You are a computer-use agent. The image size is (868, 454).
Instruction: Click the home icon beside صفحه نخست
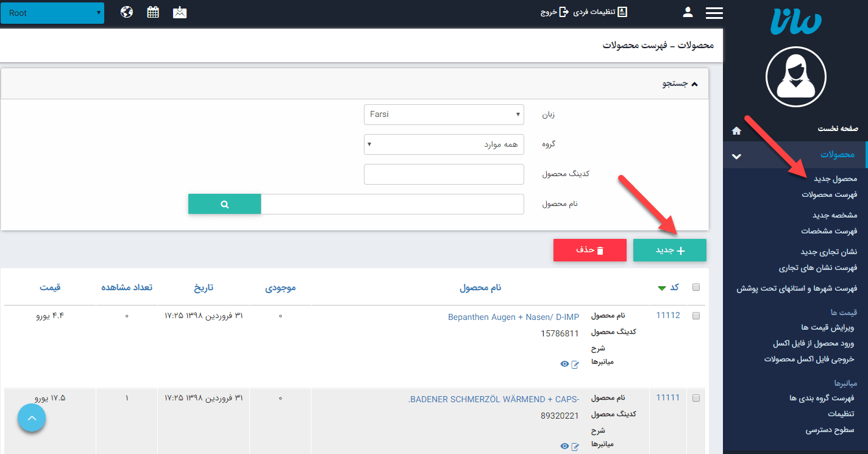click(736, 130)
